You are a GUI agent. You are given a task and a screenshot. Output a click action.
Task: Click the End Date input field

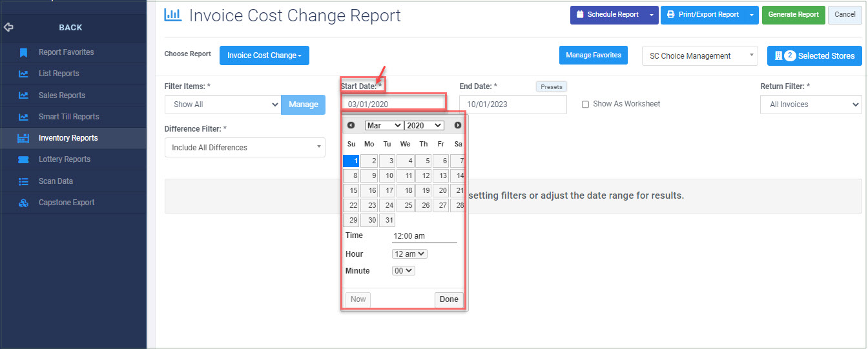click(513, 105)
